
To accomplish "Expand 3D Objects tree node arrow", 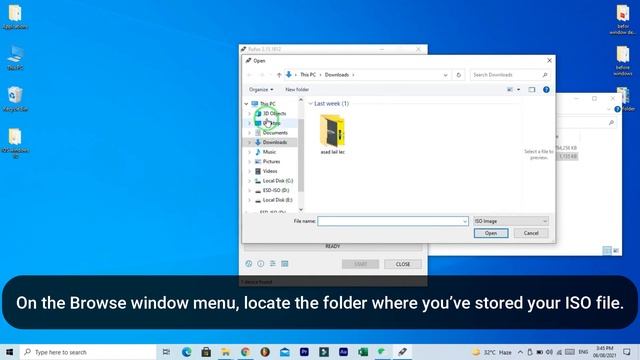I will pyautogui.click(x=250, y=113).
